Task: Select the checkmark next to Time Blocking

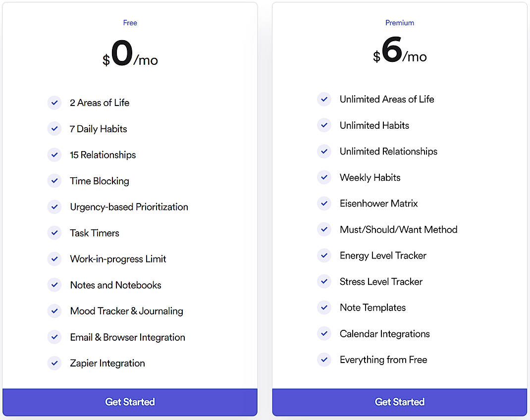Action: (54, 181)
